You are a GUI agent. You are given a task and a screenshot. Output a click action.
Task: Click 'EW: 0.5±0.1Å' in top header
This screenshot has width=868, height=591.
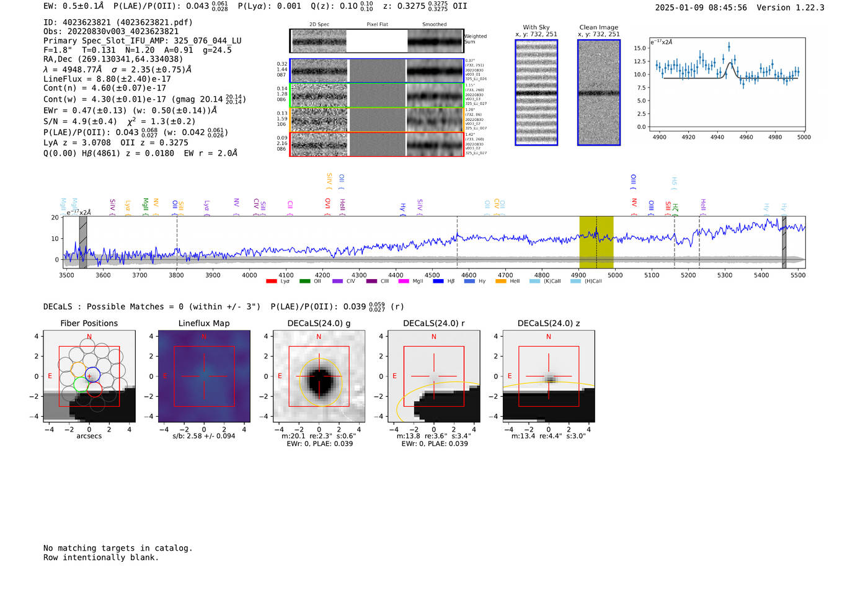pos(74,6)
